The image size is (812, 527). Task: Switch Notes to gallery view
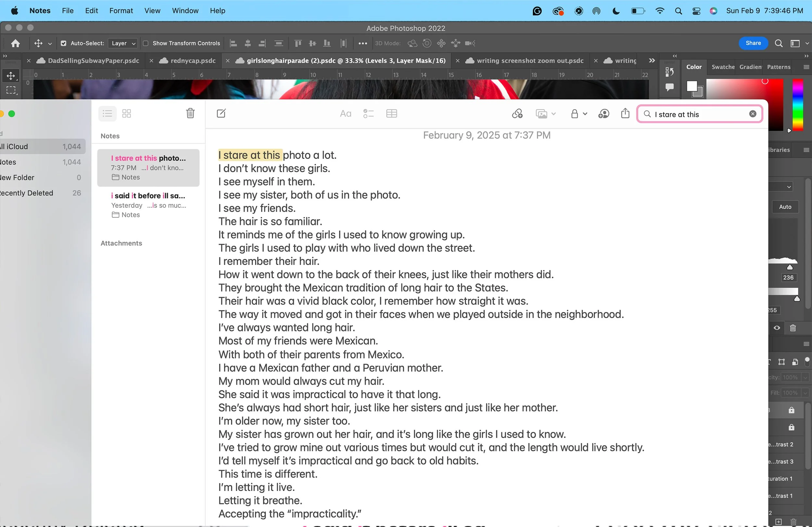tap(127, 114)
